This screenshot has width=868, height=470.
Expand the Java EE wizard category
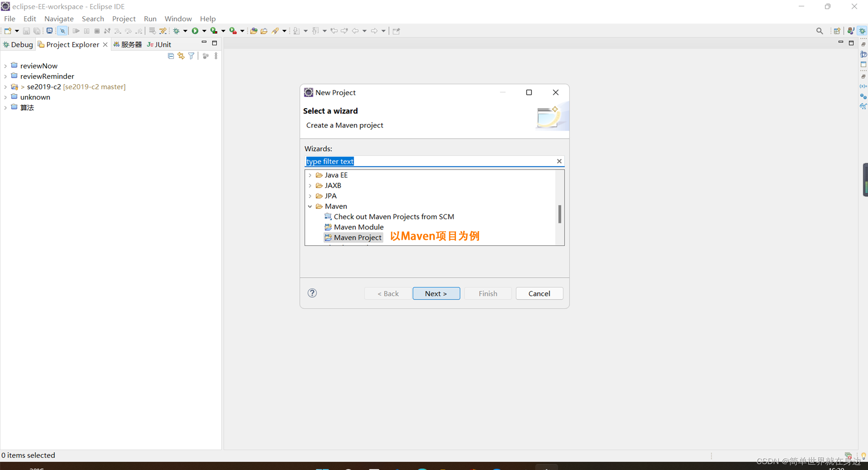310,175
